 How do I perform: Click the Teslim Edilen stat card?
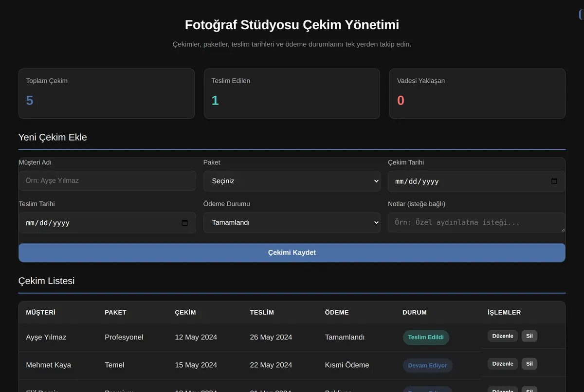[x=292, y=93]
